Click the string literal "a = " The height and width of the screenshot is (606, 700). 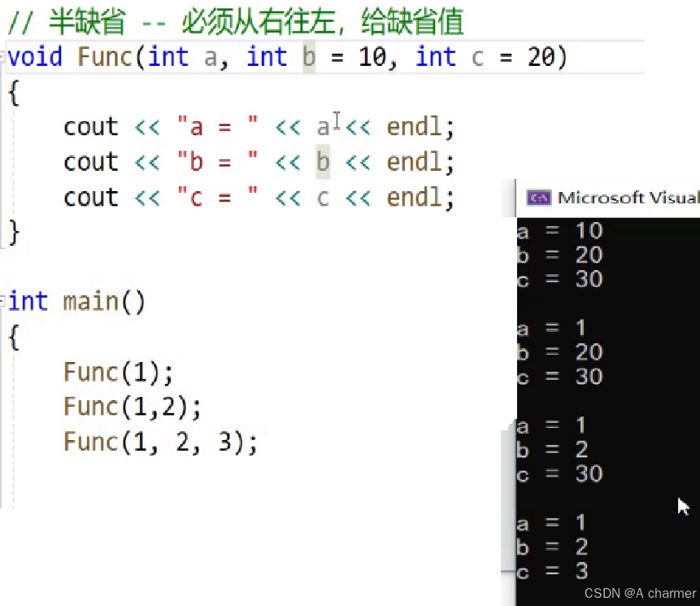tap(218, 126)
